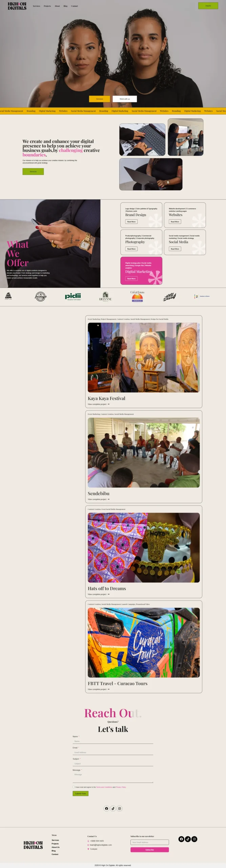Image resolution: width=226 pixels, height=868 pixels.
Task: Click the green Inquire button
Action: (208, 6)
